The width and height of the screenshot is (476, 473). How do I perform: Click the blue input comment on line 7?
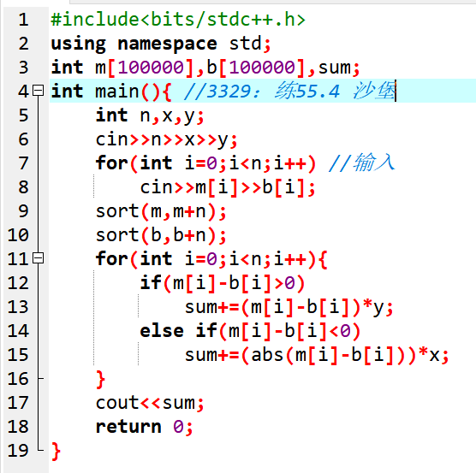pyautogui.click(x=361, y=163)
